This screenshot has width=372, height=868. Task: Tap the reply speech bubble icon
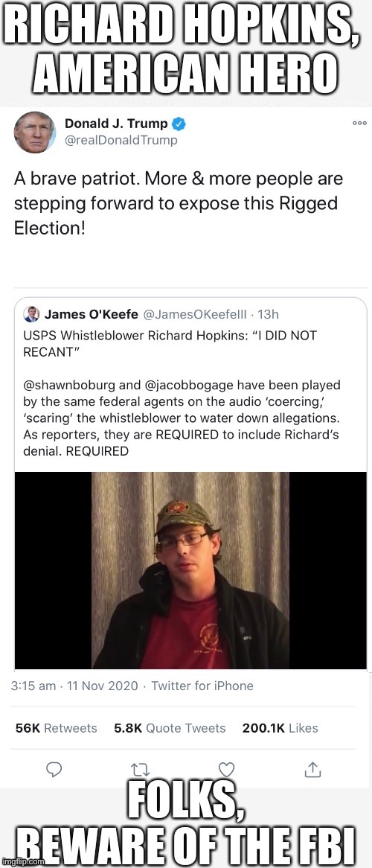click(54, 769)
